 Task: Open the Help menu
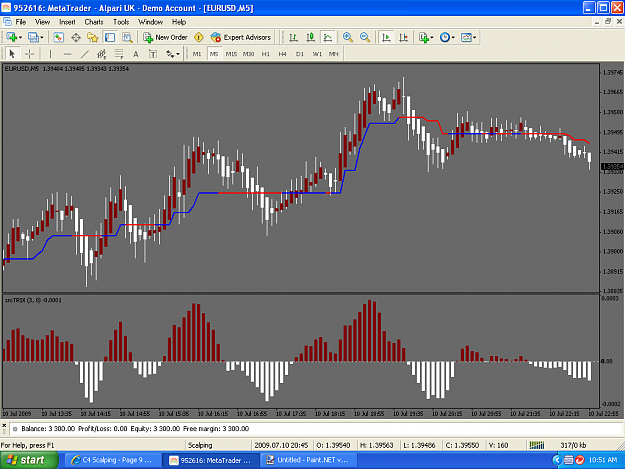point(179,22)
